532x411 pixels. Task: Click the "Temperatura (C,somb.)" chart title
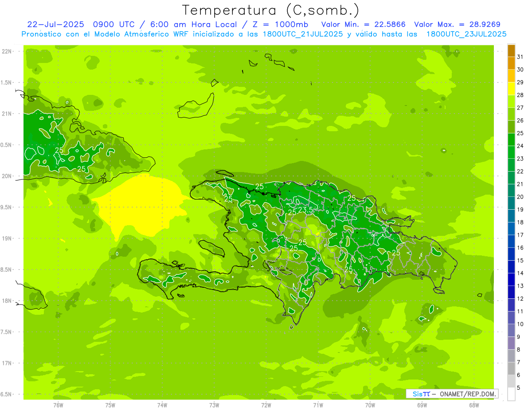[x=271, y=10]
